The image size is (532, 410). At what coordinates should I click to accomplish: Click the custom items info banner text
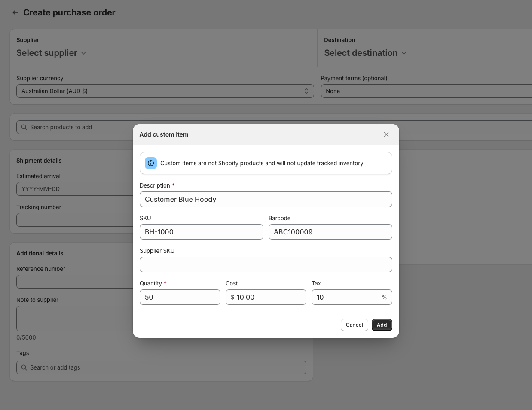263,163
